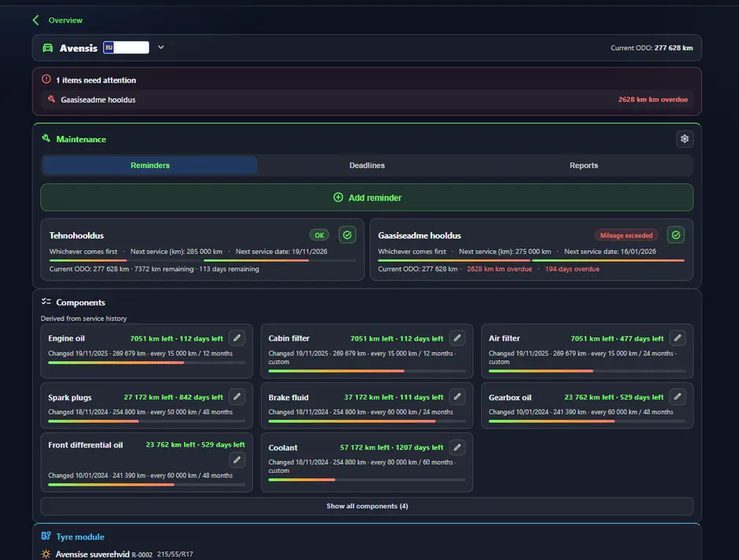Click '7372 km remaining' in Tehnohooldus card
The image size is (739, 560).
click(x=164, y=269)
